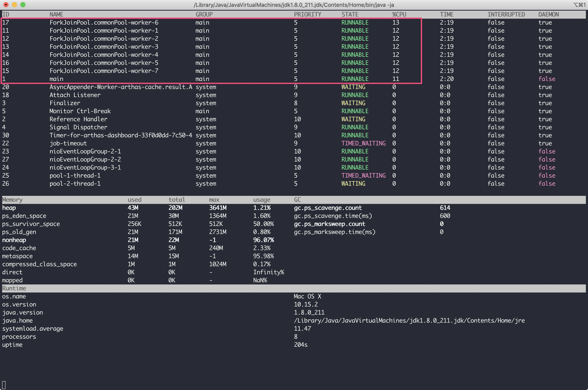
Task: Click the red close window button
Action: click(x=6, y=4)
